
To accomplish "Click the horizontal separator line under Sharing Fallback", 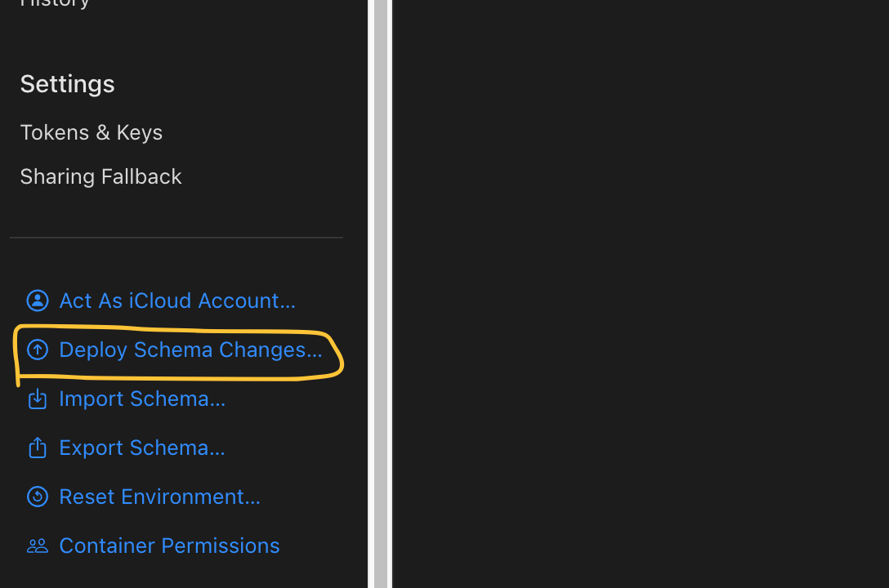I will [x=176, y=238].
